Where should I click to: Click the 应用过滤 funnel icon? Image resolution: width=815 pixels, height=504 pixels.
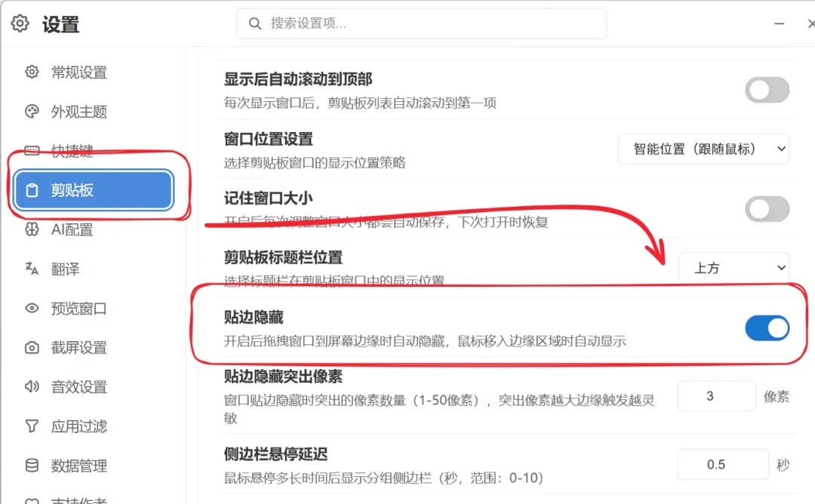[x=32, y=426]
